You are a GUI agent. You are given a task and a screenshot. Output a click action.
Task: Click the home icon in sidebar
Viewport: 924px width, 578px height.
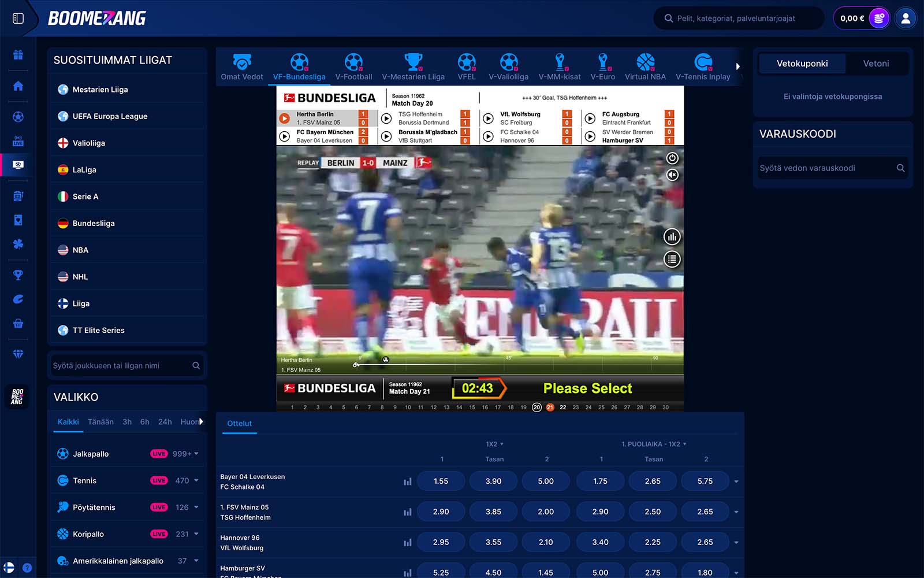[x=18, y=86]
